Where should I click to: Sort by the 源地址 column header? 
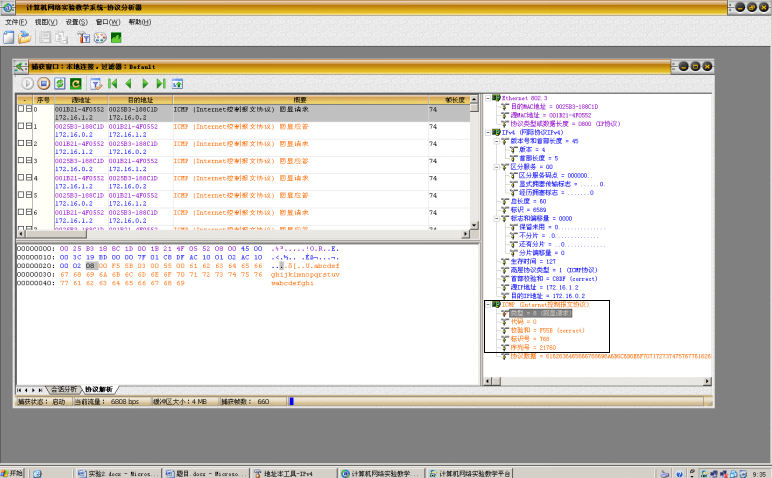click(81, 100)
